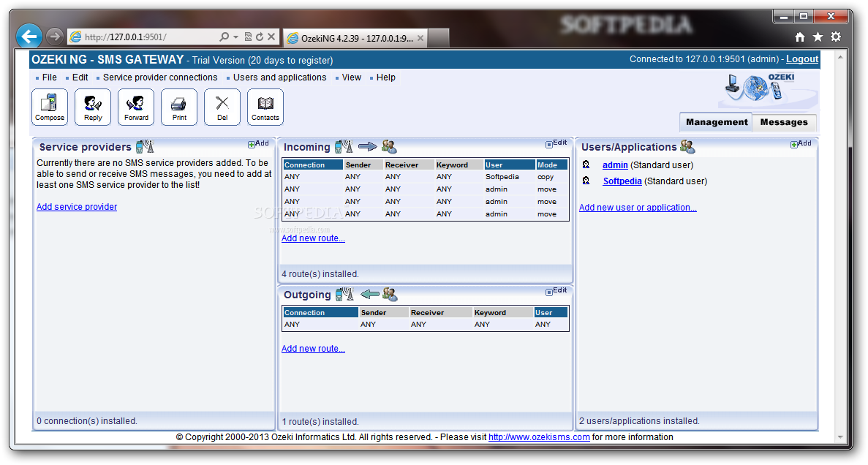Image resolution: width=868 pixels, height=465 pixels.
Task: Open browser Home icon
Action: coord(800,37)
